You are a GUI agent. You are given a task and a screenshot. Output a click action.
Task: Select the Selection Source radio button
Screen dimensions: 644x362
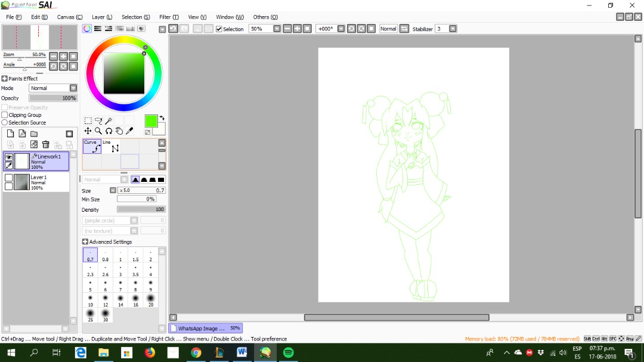click(x=5, y=122)
